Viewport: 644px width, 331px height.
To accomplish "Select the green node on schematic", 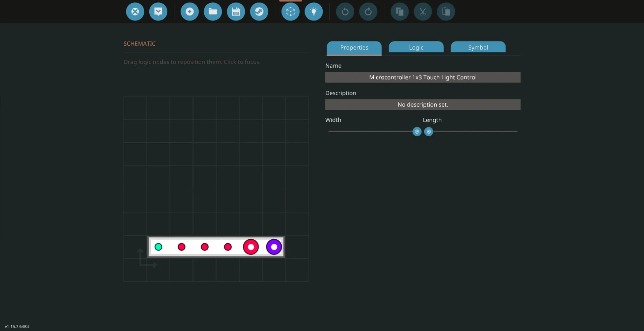I will pos(158,247).
